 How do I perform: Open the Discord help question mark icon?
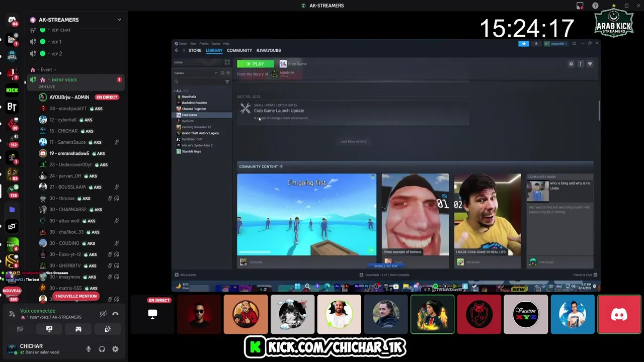click(x=595, y=6)
